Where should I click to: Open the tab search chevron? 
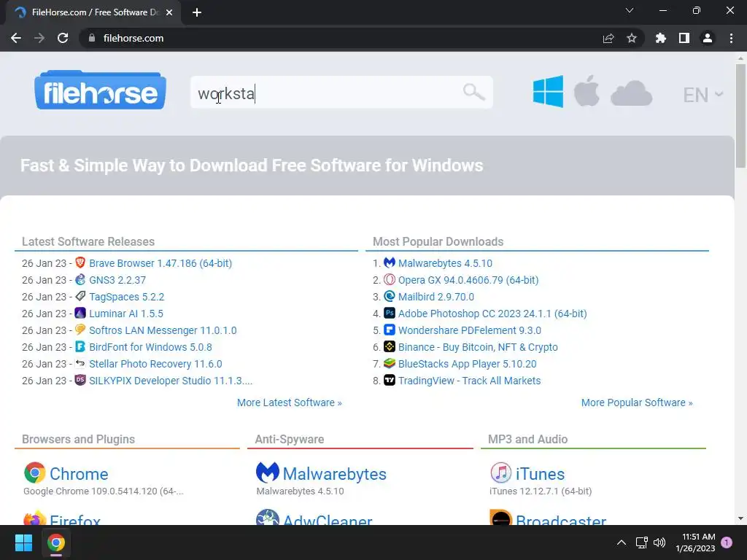pos(630,10)
